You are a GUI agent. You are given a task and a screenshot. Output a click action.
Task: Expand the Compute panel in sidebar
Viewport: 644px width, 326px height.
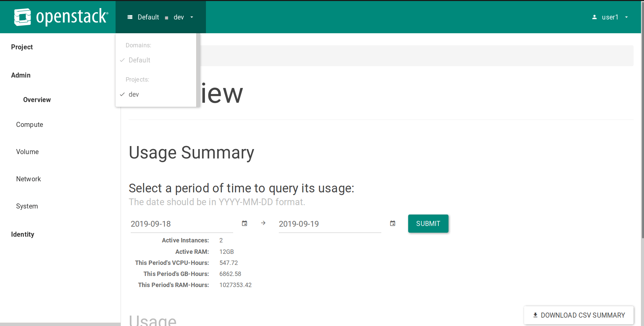coord(30,125)
